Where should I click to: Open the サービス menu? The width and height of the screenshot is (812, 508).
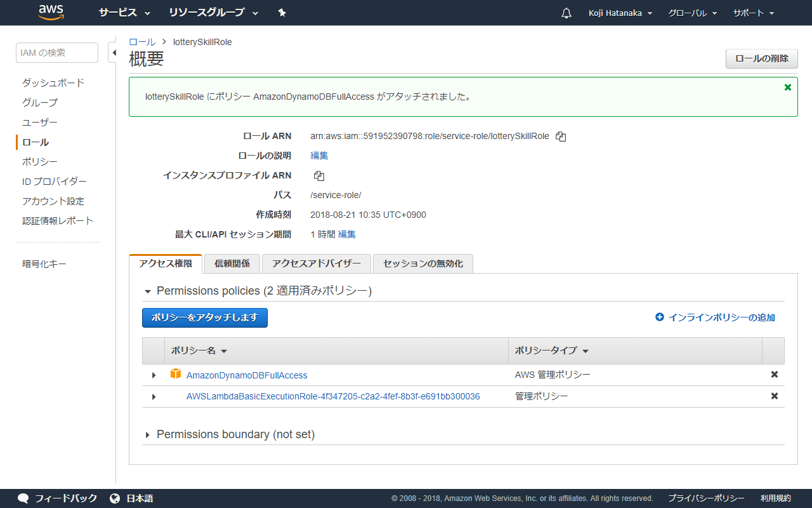[124, 13]
